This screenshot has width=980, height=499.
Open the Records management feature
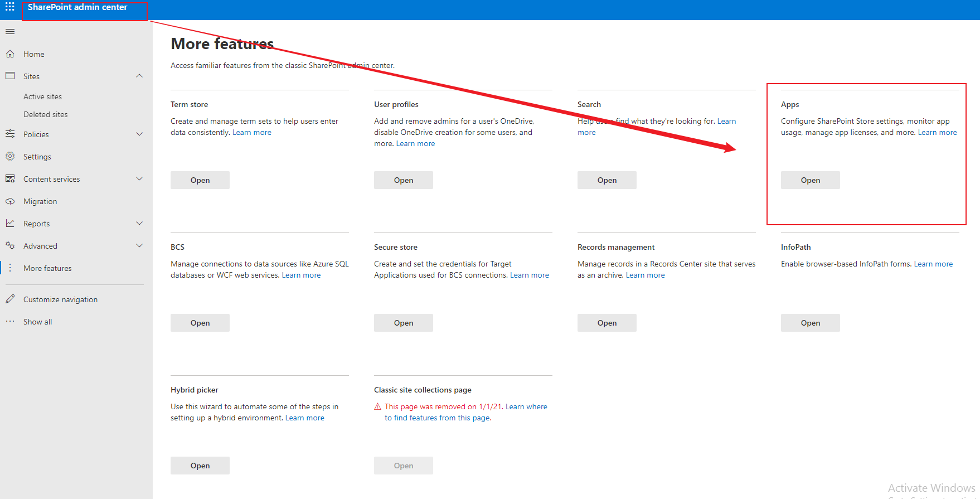(x=607, y=323)
